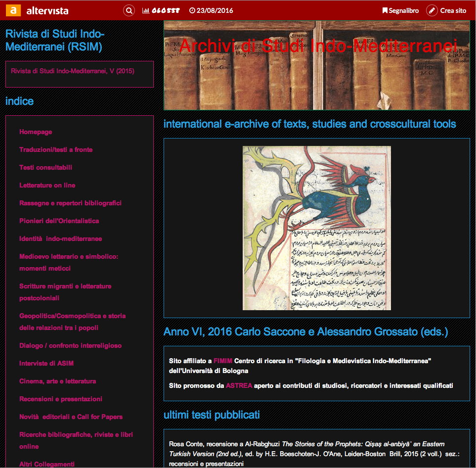
Task: Open Letterature on line menu entry
Action: pyautogui.click(x=47, y=186)
